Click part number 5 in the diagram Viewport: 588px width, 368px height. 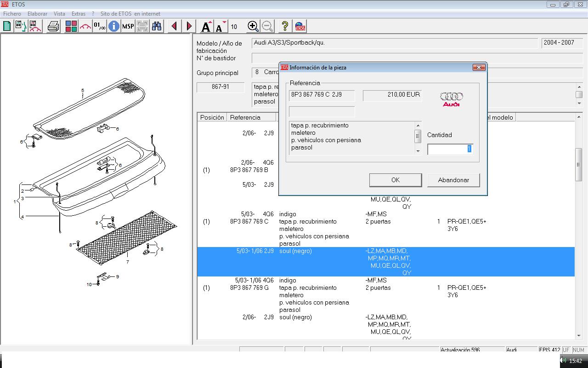[x=83, y=91]
